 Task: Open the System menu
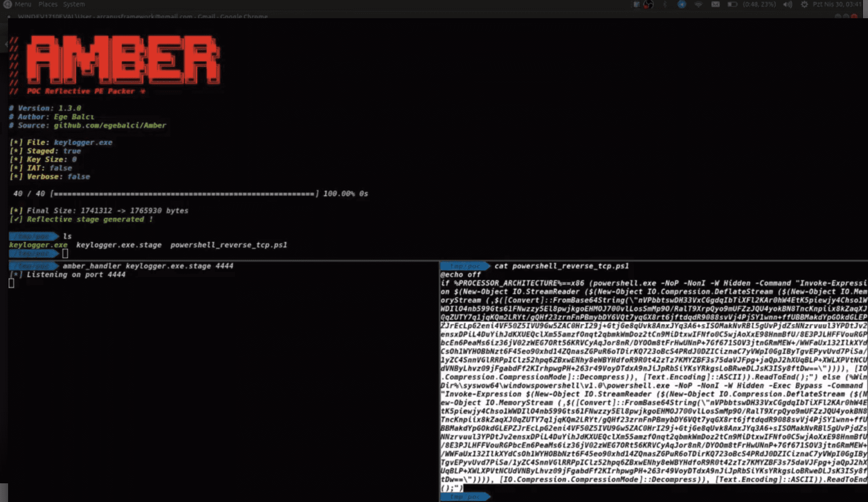click(74, 4)
